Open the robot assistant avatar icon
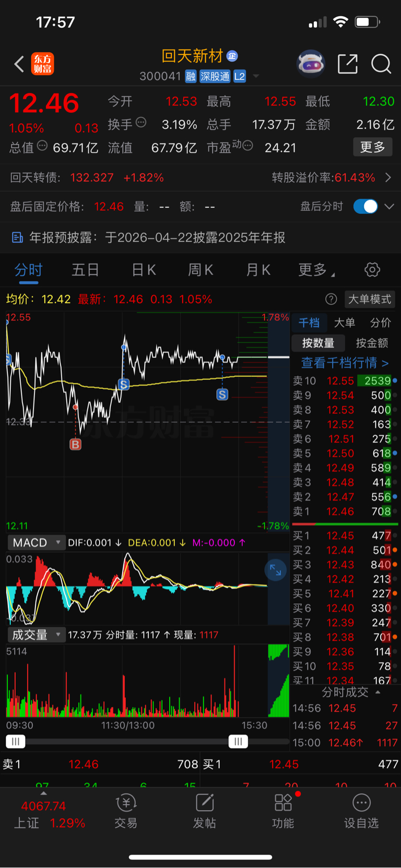Image resolution: width=401 pixels, height=868 pixels. click(311, 64)
